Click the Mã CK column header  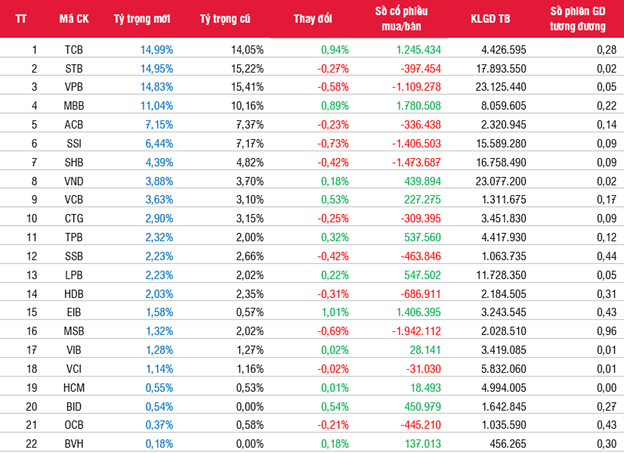click(x=74, y=19)
